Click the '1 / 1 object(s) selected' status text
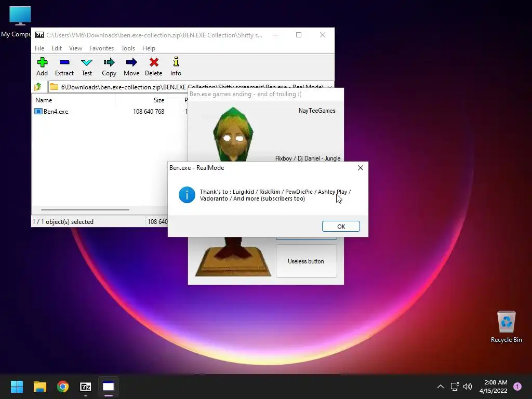 (63, 221)
